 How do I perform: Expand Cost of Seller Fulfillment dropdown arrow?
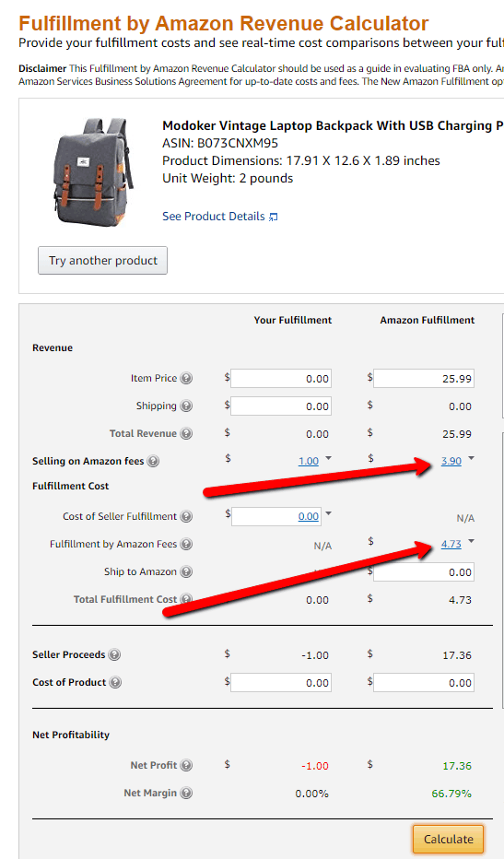[x=328, y=513]
